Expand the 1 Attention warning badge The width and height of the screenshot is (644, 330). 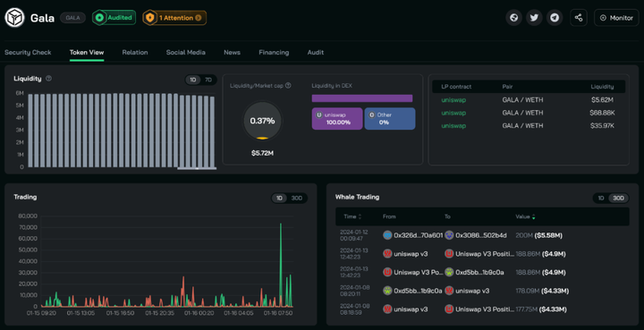pyautogui.click(x=174, y=18)
